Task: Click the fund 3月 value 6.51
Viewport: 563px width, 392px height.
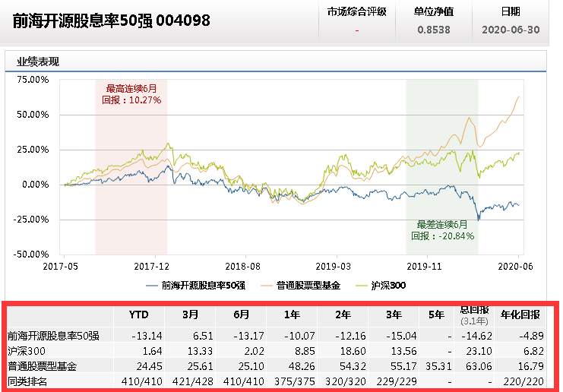Action: (203, 336)
